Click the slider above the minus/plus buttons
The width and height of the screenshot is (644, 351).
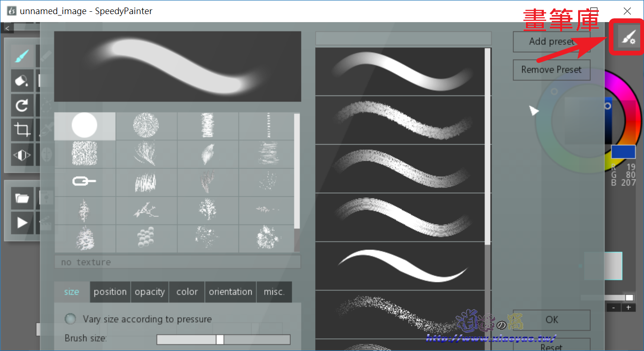pyautogui.click(x=607, y=297)
